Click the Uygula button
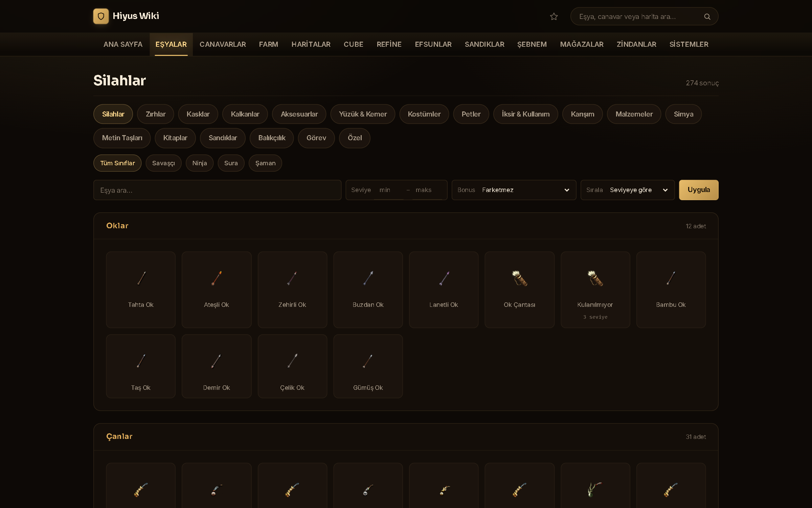 coord(699,190)
